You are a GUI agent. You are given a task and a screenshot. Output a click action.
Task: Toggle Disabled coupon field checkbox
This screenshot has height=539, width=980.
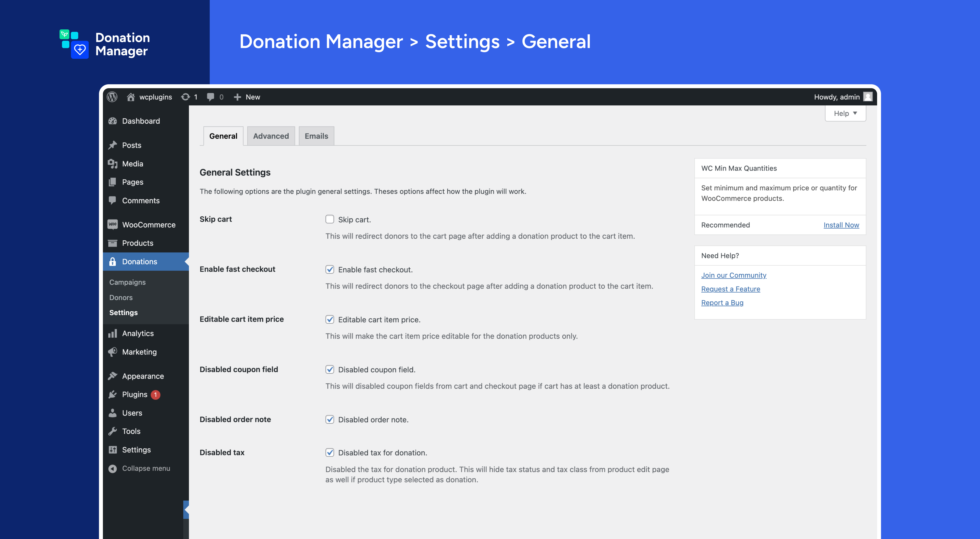[x=330, y=369]
